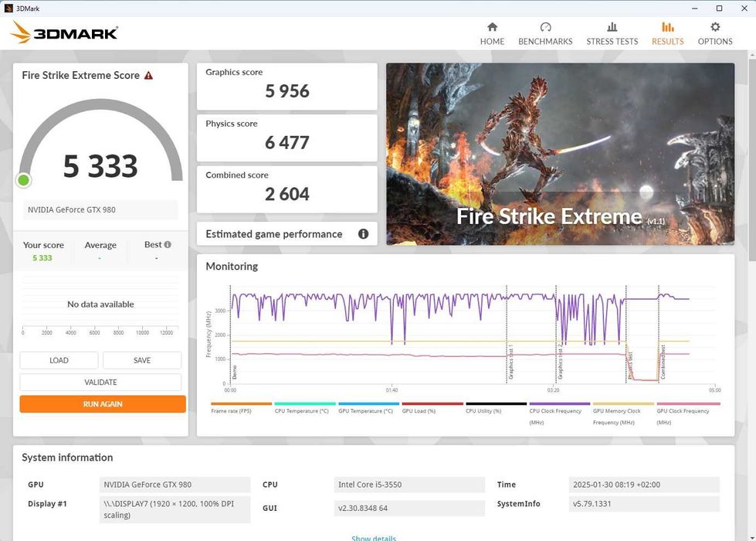Click the Combined score 2 604 value
Screen dimensions: 756x541
coord(286,195)
